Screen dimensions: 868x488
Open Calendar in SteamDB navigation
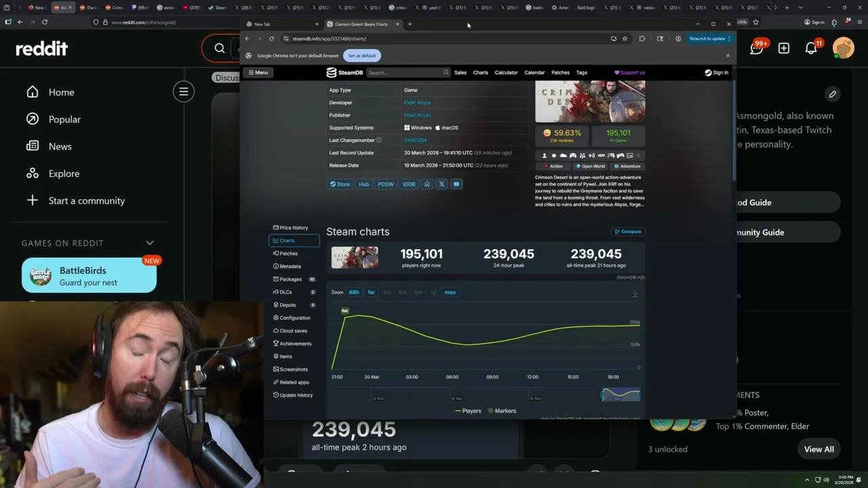pos(534,73)
